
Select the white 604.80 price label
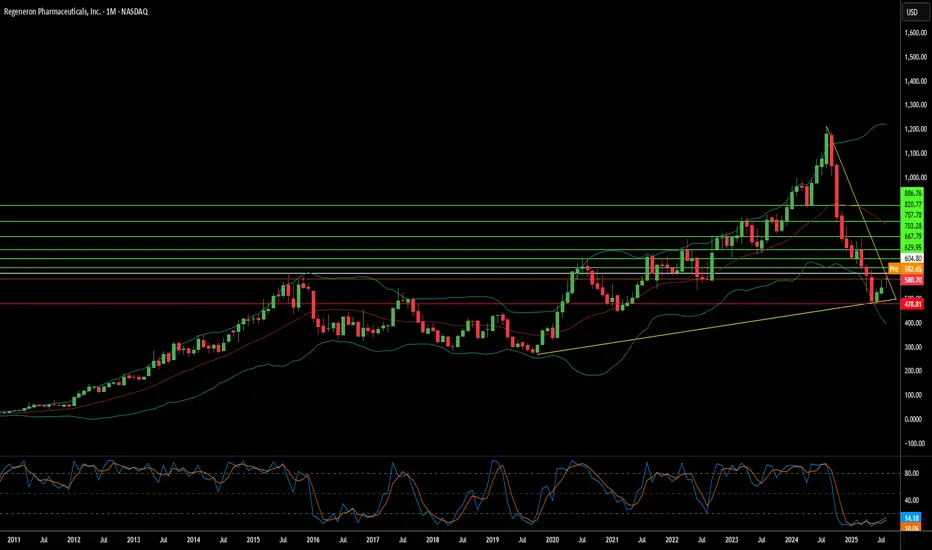(912, 259)
